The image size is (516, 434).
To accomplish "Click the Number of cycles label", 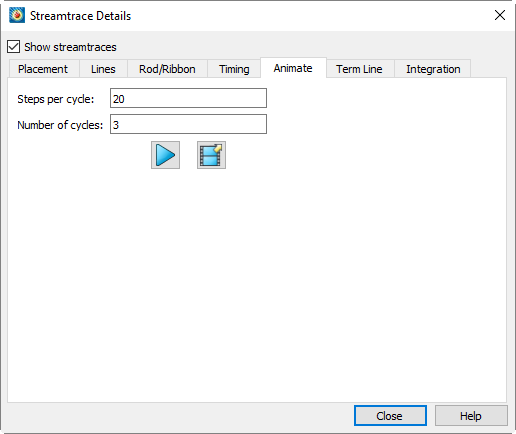I will point(60,125).
